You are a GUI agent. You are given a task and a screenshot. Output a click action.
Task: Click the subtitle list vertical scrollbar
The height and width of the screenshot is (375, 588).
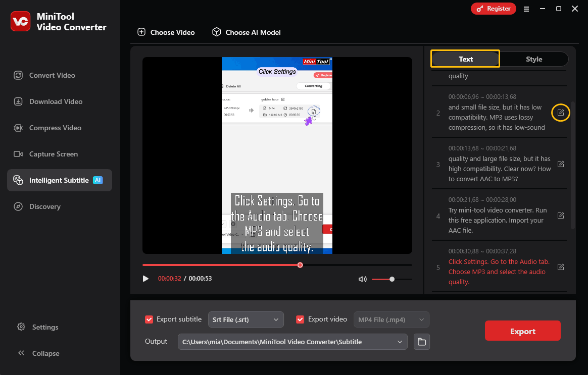pyautogui.click(x=572, y=165)
